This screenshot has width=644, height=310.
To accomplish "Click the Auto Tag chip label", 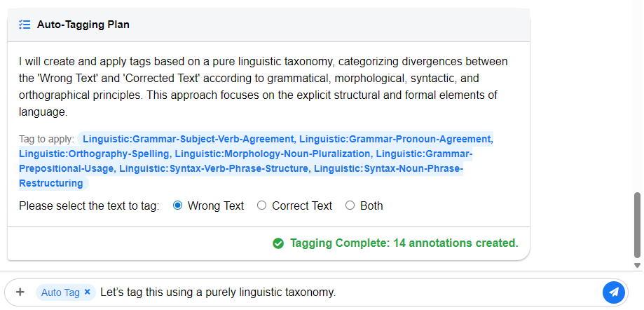I will pyautogui.click(x=60, y=292).
